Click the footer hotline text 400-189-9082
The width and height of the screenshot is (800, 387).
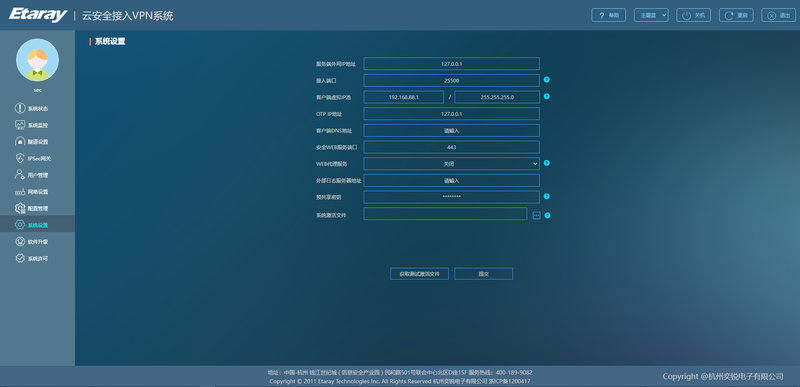513,373
